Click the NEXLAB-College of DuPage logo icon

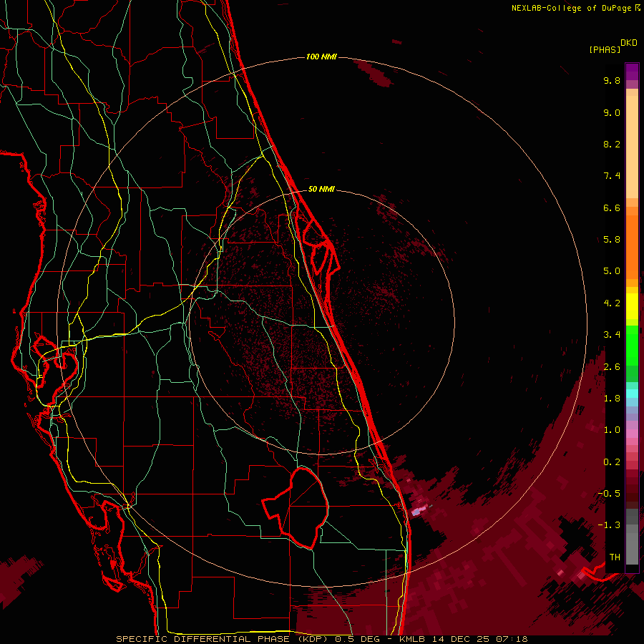click(638, 8)
